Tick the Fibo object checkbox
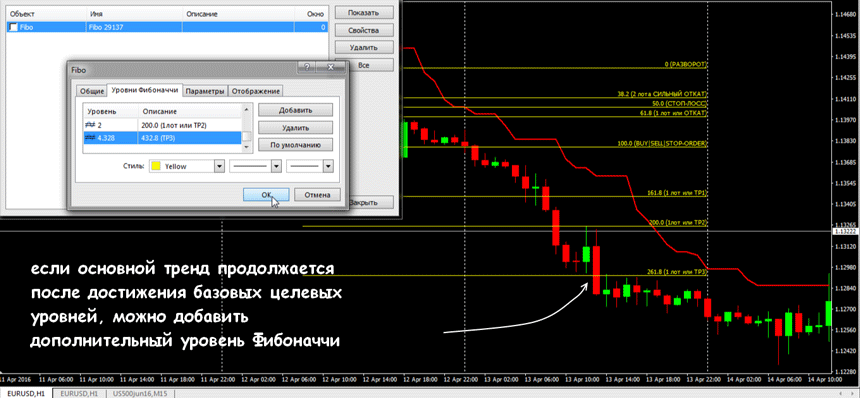 tap(13, 26)
